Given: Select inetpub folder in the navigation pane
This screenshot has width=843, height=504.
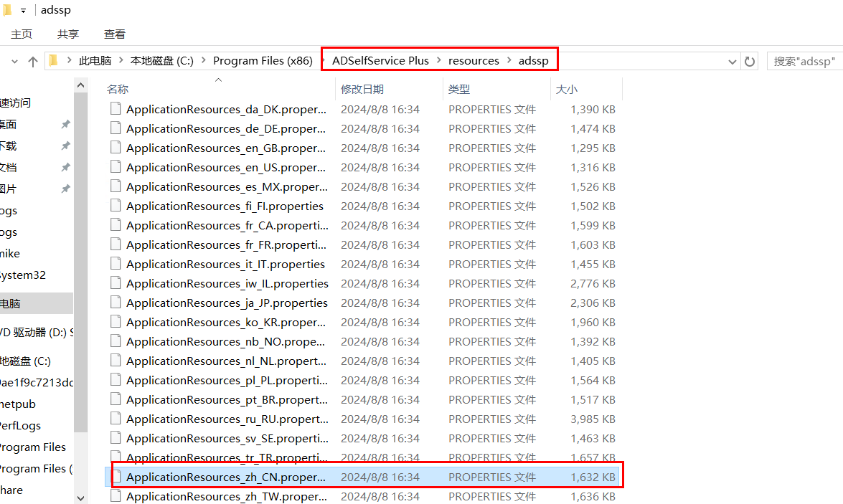Looking at the screenshot, I should tap(18, 404).
